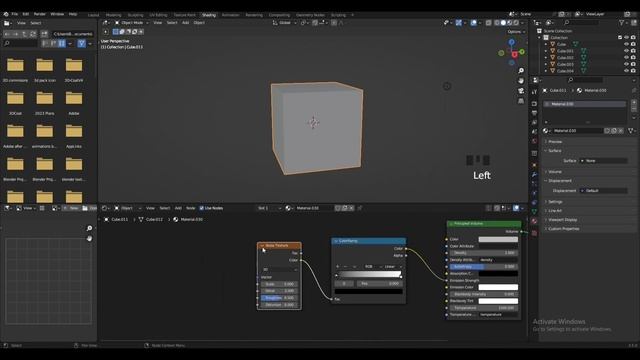The image size is (640, 360).
Task: Click the ColorRamp gradient bar
Action: pos(369,275)
